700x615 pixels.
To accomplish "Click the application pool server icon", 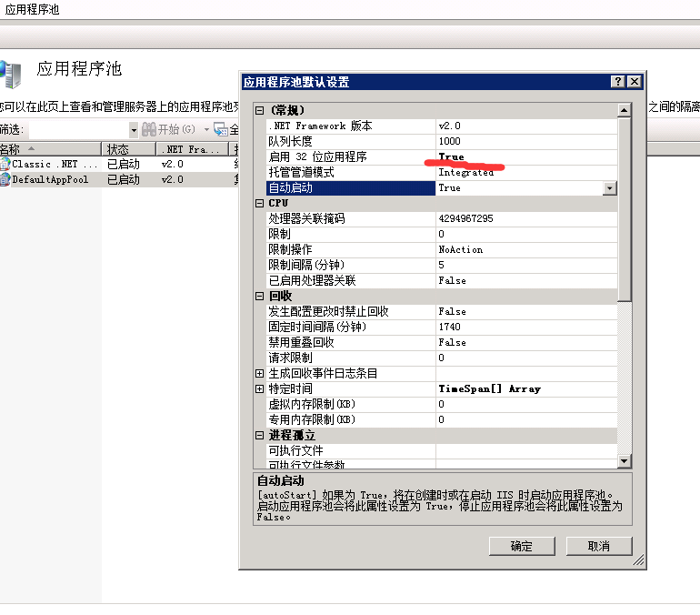I will pyautogui.click(x=11, y=74).
